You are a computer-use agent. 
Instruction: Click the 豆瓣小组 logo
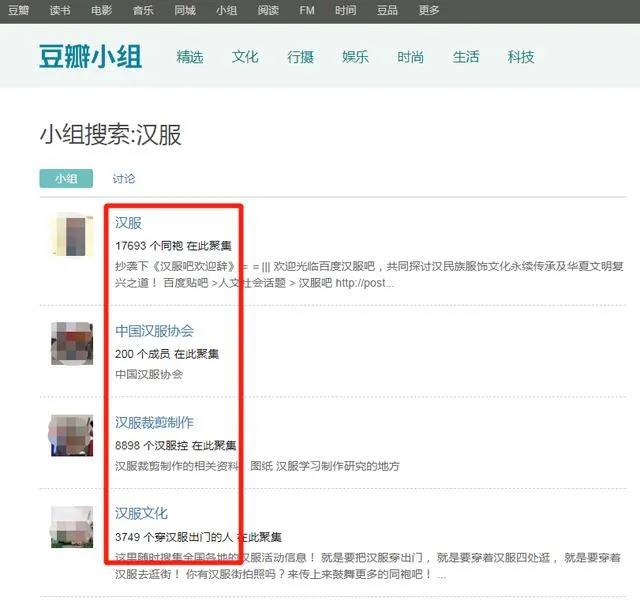90,57
